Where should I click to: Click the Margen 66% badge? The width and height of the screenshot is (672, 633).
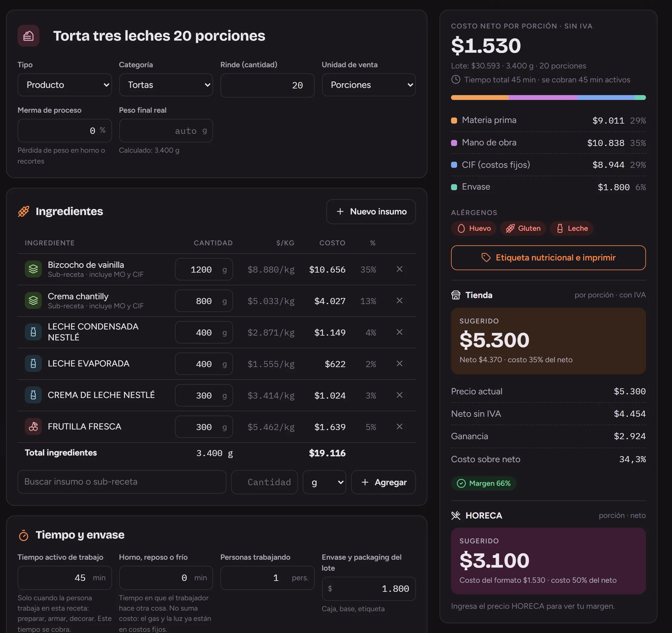point(483,484)
